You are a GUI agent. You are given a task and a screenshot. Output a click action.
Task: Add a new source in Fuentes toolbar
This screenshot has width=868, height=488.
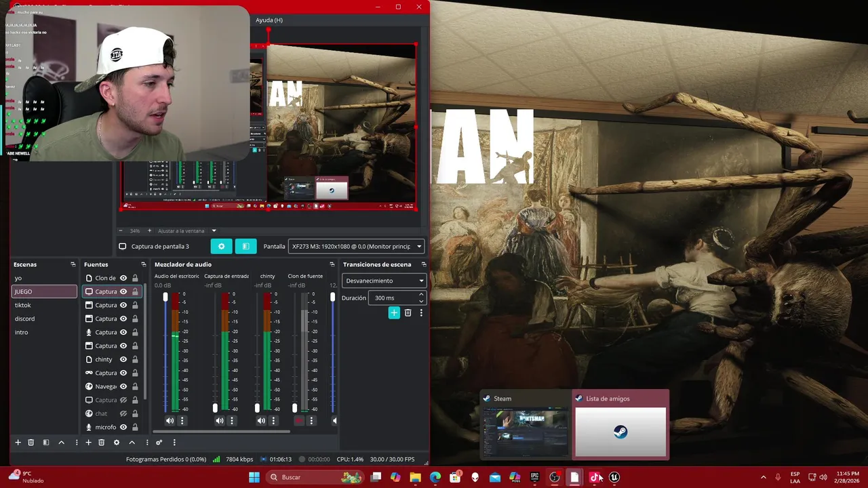tap(88, 443)
